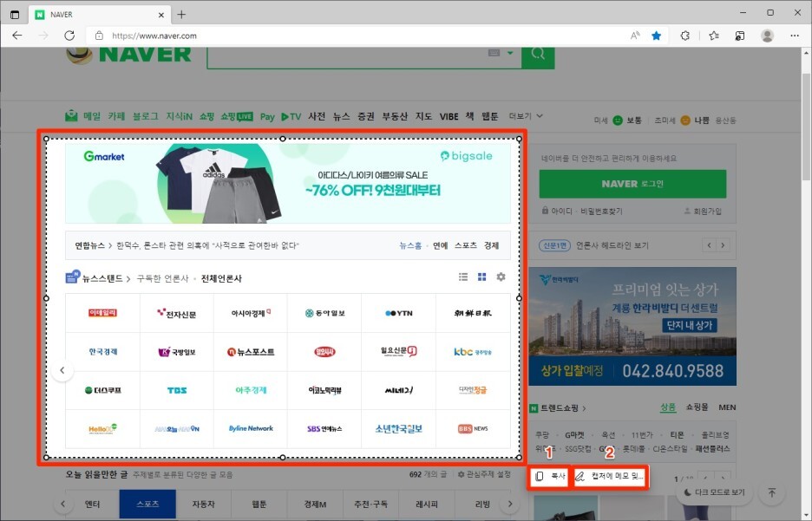Image resolution: width=812 pixels, height=521 pixels.
Task: Open the collections icon
Action: [739, 36]
